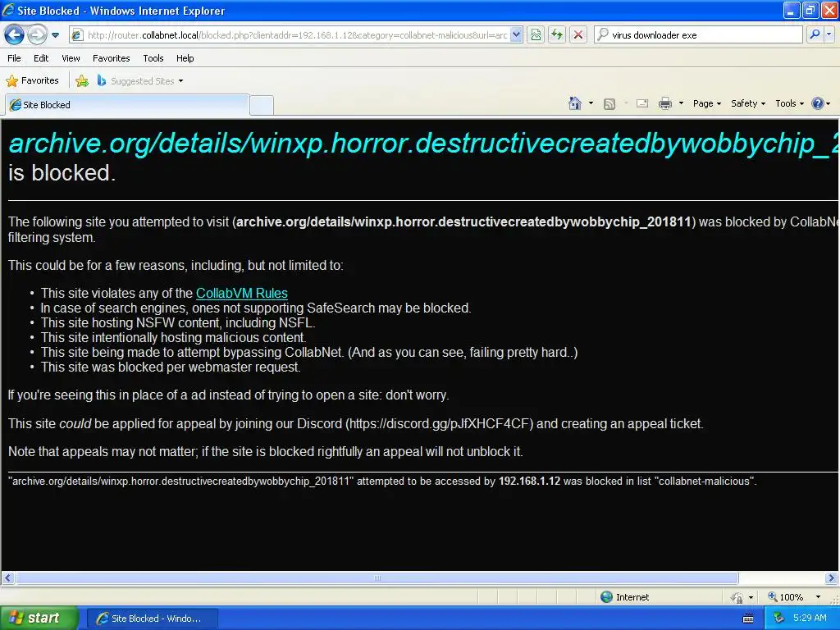Click the scroll right arrow
The width and height of the screenshot is (840, 630).
(x=831, y=578)
